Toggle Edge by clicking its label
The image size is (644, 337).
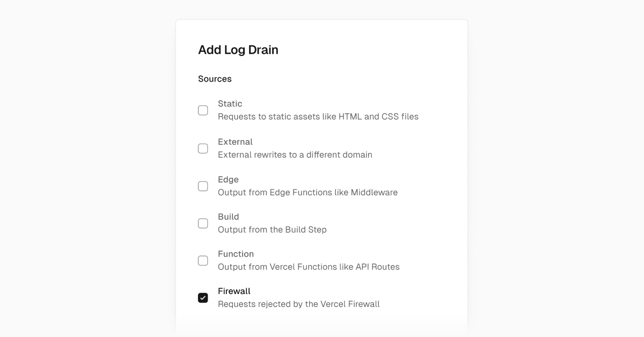click(228, 179)
